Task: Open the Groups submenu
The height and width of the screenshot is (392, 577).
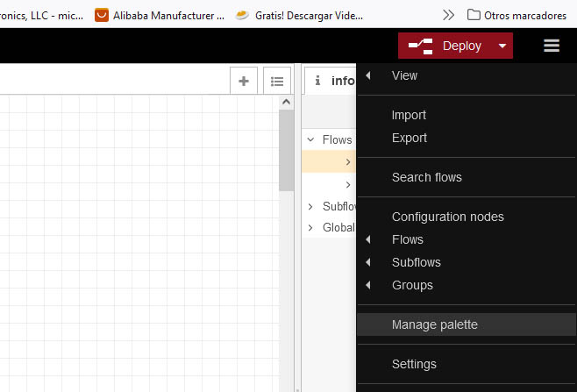Action: [x=467, y=285]
